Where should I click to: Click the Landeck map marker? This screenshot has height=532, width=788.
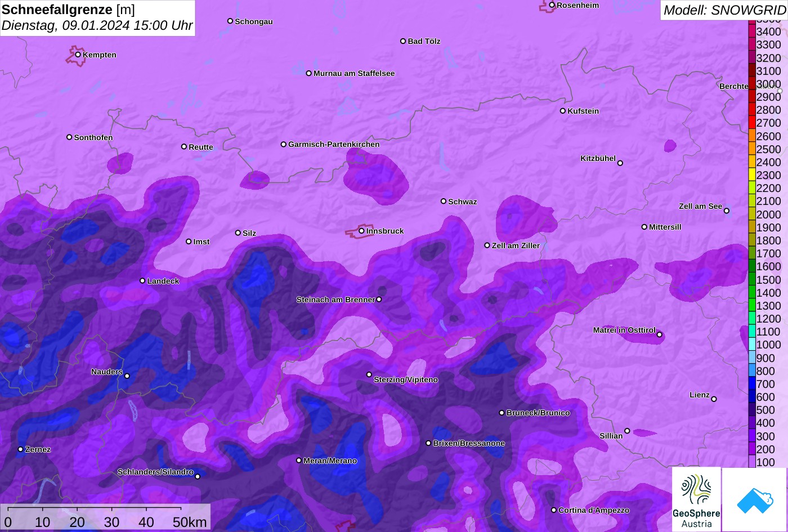[x=142, y=280]
